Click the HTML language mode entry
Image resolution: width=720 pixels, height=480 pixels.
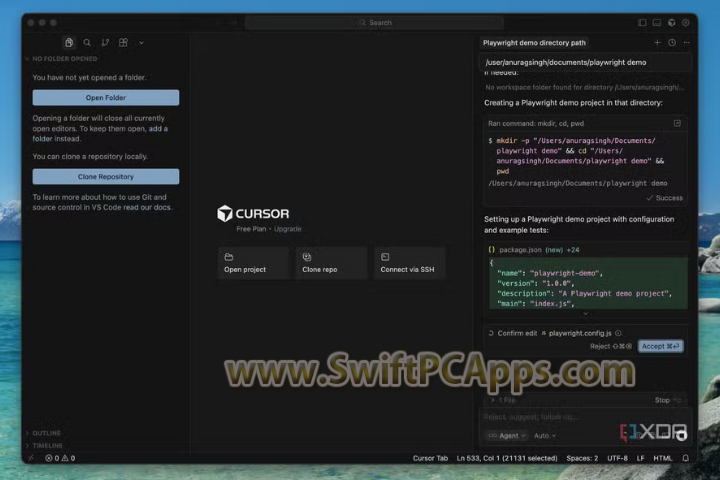tap(663, 458)
